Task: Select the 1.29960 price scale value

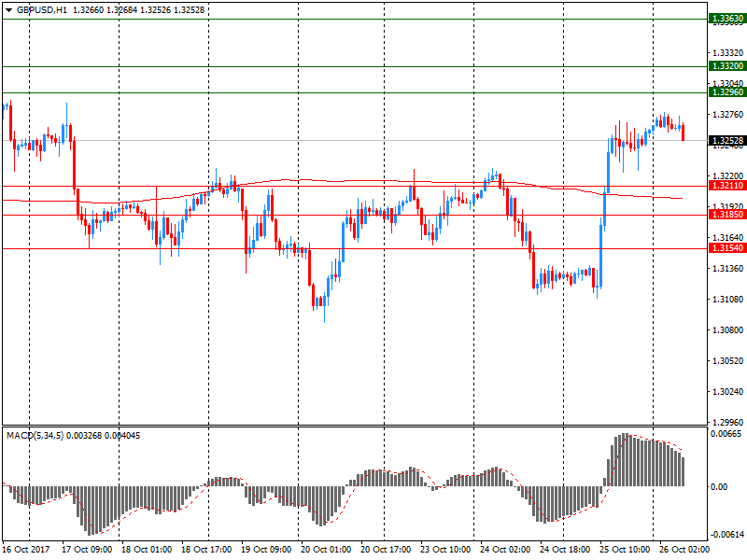Action: coord(728,423)
